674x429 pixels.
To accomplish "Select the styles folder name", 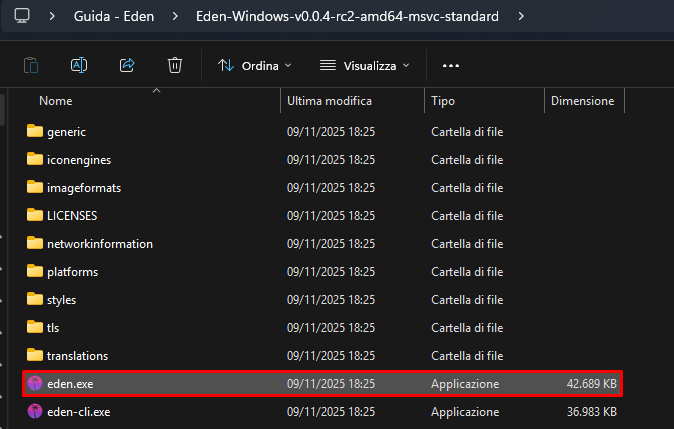I will click(x=61, y=300).
